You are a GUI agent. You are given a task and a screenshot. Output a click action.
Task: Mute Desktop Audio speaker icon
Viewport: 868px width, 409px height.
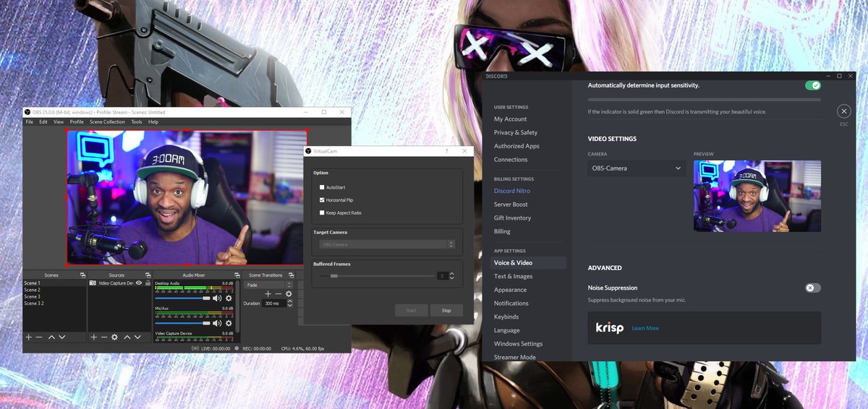tap(217, 298)
